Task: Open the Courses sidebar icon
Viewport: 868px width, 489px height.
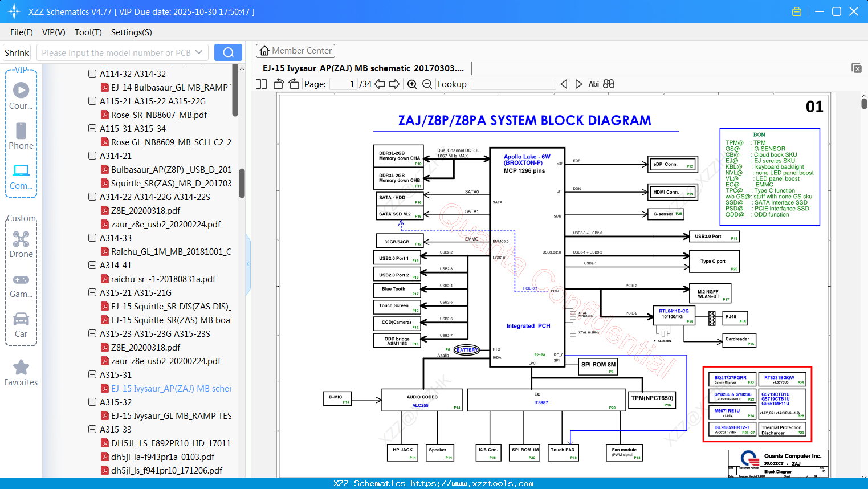Action: tap(21, 96)
